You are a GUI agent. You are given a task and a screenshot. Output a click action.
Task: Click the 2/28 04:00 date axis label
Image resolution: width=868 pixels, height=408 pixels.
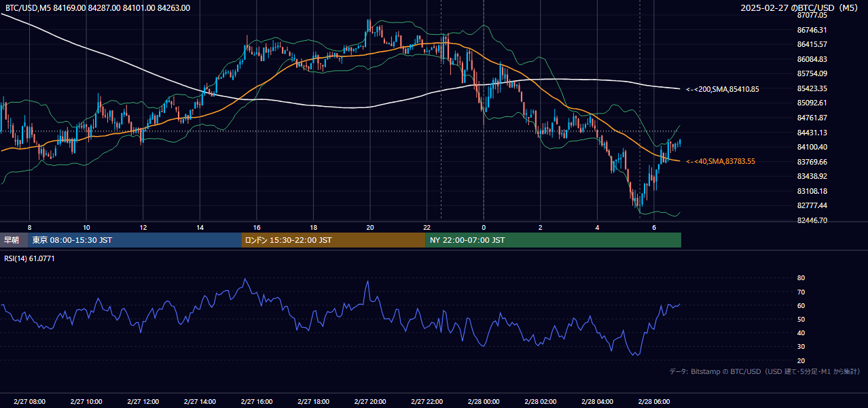click(x=597, y=401)
